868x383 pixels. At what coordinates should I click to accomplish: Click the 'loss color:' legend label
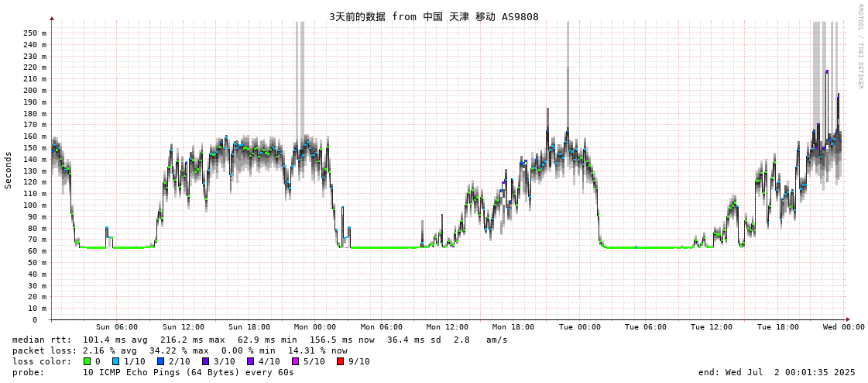42,361
